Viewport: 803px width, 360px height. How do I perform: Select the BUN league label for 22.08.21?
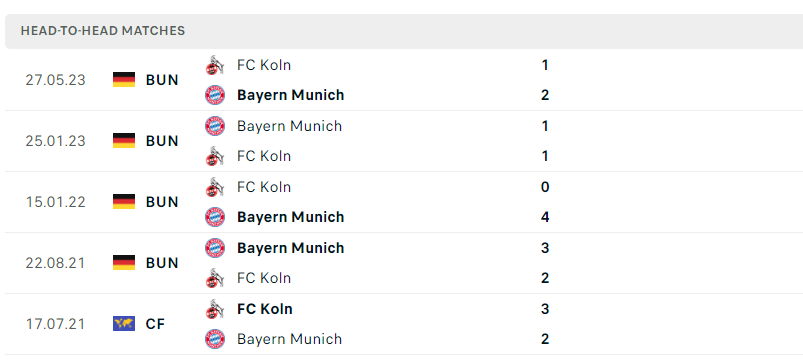(x=162, y=263)
